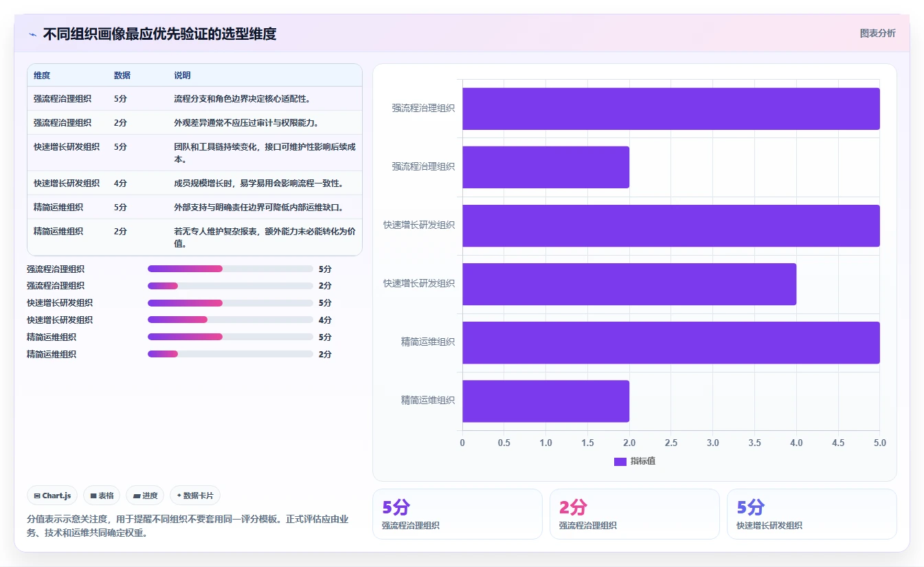Click the 强流程治理组织 progress bar showing 2分
Viewport: 924px width, 567px height.
tap(230, 286)
